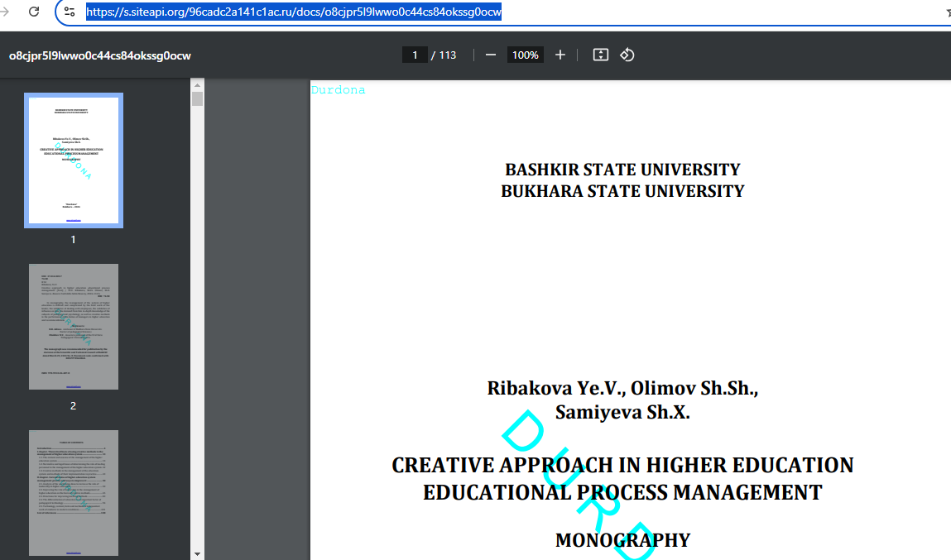Image resolution: width=951 pixels, height=560 pixels.
Task: Open the third page thumbnail (table of contents)
Action: (x=74, y=493)
